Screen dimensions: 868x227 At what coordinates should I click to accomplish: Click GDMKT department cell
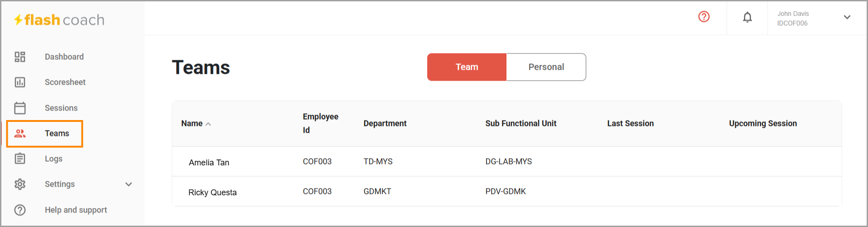[x=377, y=191]
